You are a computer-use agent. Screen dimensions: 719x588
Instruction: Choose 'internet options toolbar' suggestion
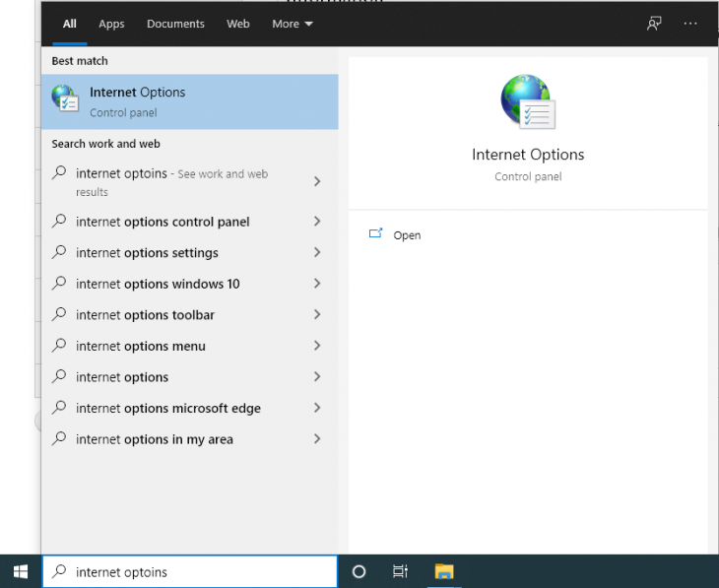[190, 315]
